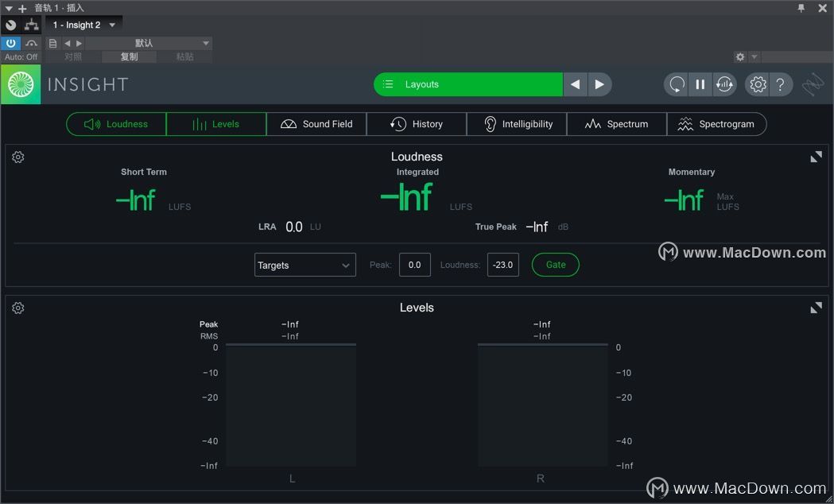Enable the History module

pyautogui.click(x=417, y=124)
